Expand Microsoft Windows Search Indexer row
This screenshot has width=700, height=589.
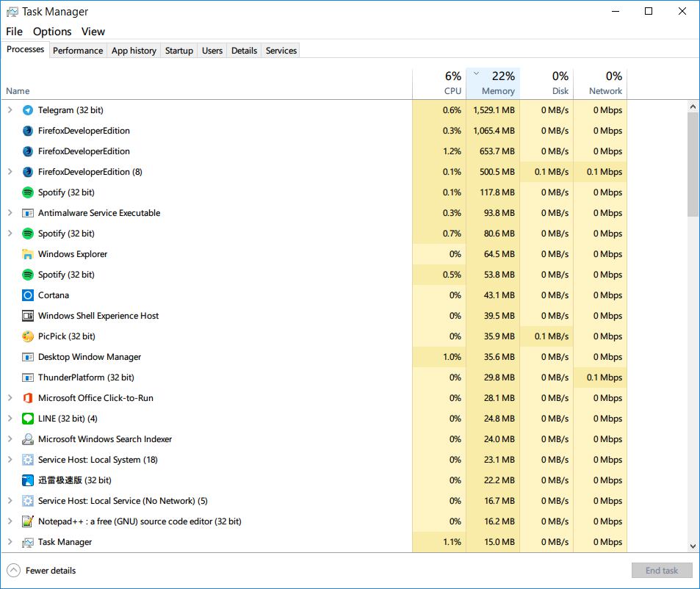[x=10, y=438]
